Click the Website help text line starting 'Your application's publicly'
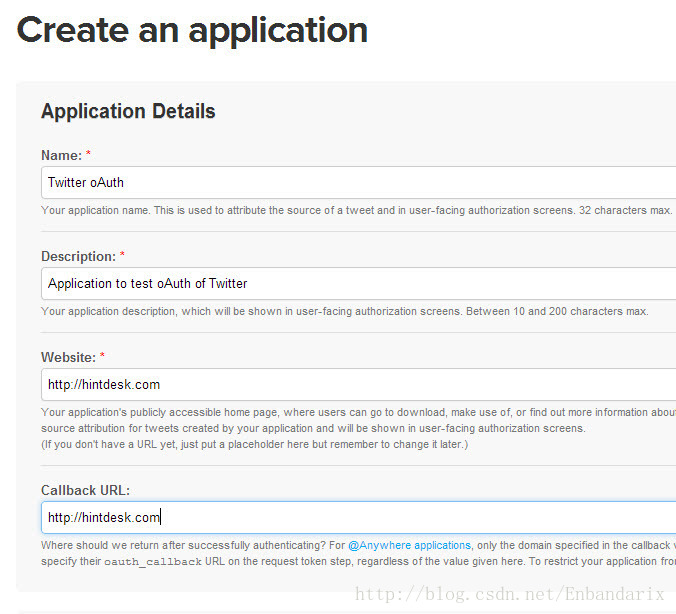676x614 pixels. (358, 412)
